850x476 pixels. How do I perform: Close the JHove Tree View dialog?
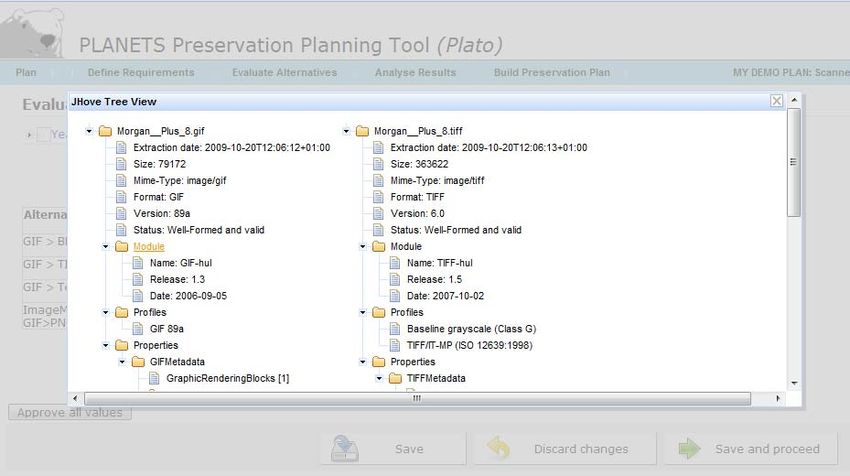click(x=776, y=101)
